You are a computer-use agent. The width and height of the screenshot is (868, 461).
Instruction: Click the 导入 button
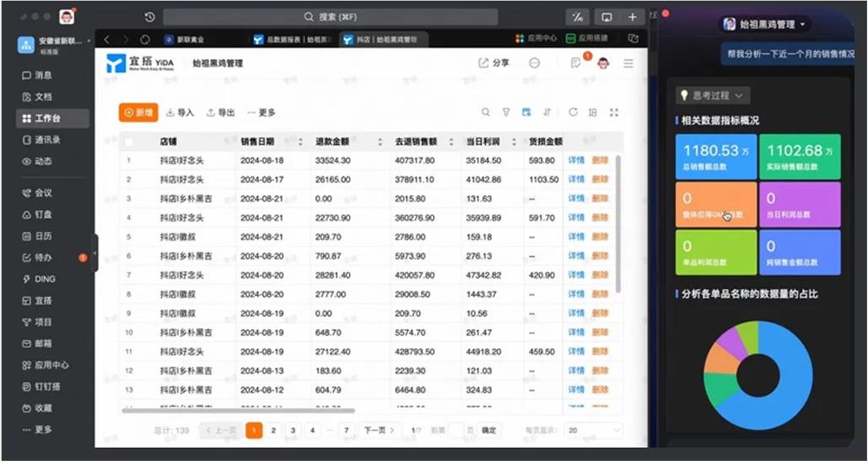point(181,113)
